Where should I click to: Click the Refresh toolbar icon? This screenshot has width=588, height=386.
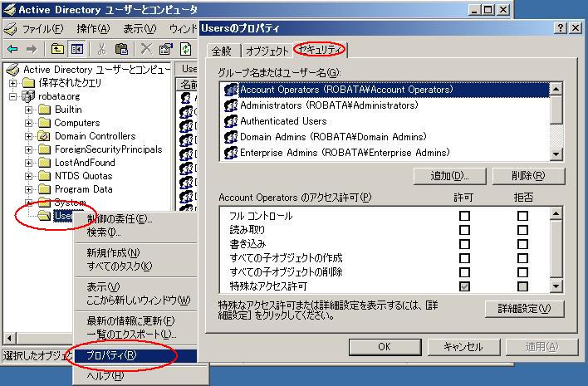(186, 49)
